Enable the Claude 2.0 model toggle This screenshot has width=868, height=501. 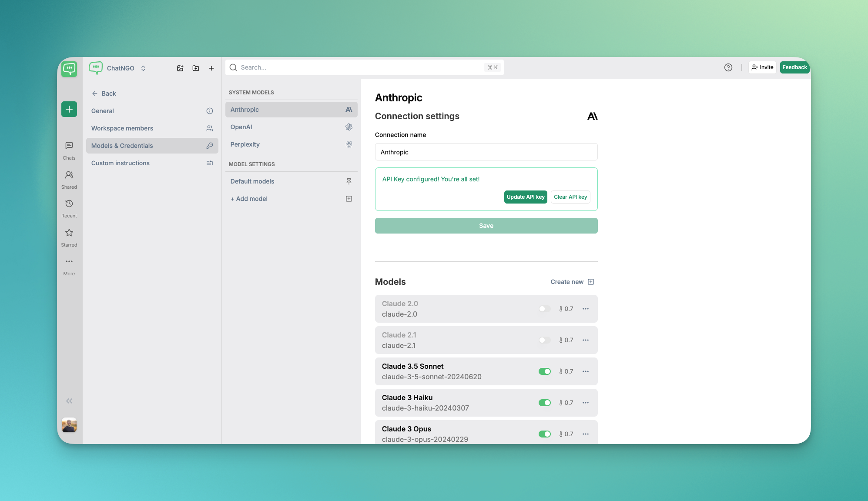[x=544, y=309]
